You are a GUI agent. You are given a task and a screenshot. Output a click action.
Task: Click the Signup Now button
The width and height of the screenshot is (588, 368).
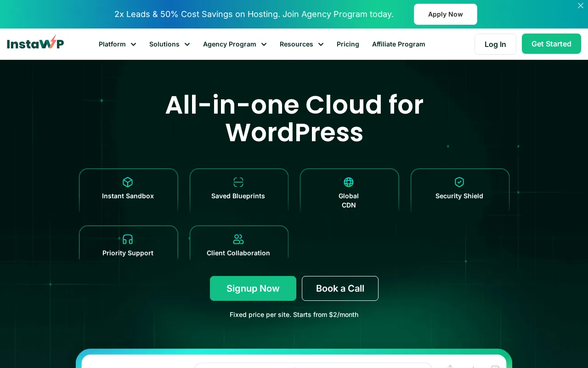(253, 288)
